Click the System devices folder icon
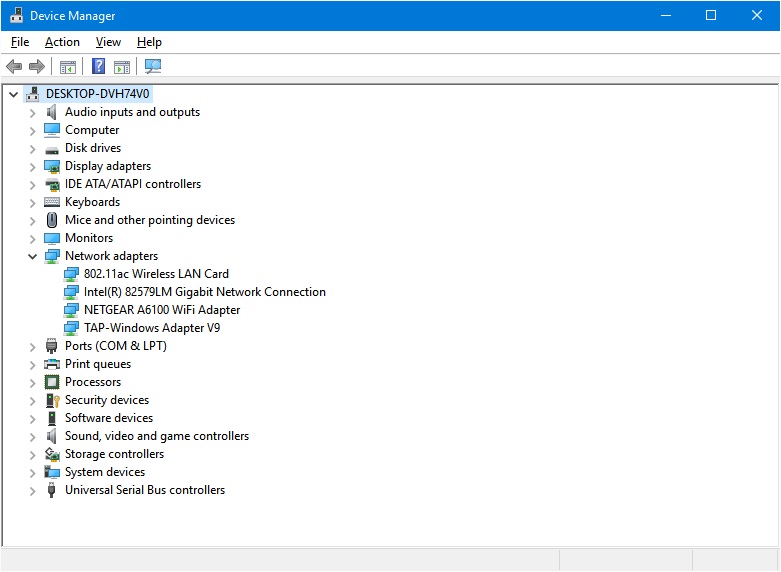The height and width of the screenshot is (572, 781). pos(52,472)
